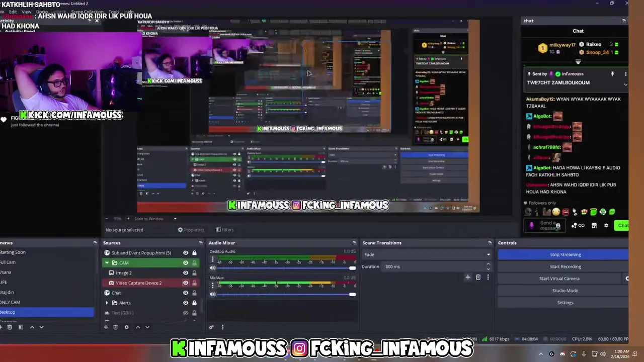Hide the Alerts group
The width and height of the screenshot is (644, 362).
[186, 303]
